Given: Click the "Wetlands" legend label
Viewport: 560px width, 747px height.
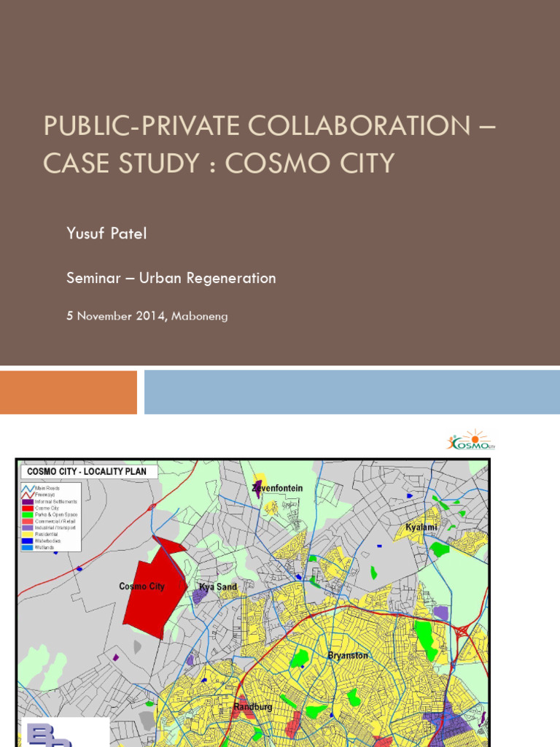Looking at the screenshot, I should [44, 547].
